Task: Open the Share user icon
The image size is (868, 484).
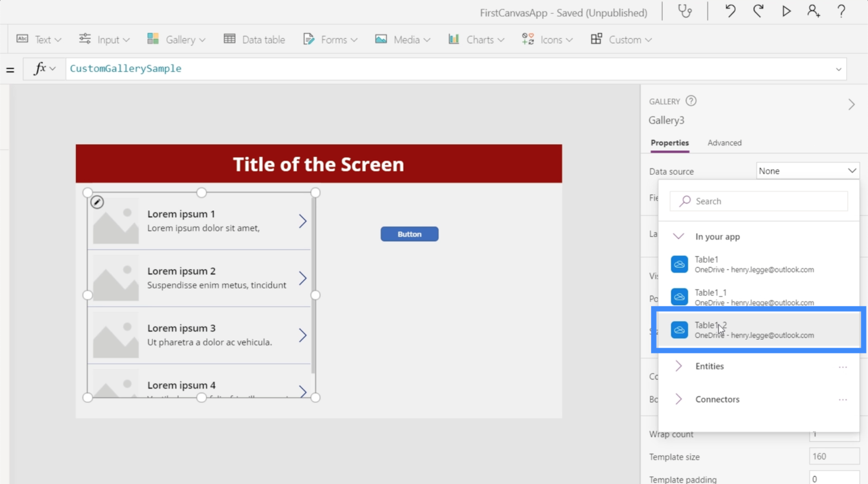Action: (x=814, y=11)
